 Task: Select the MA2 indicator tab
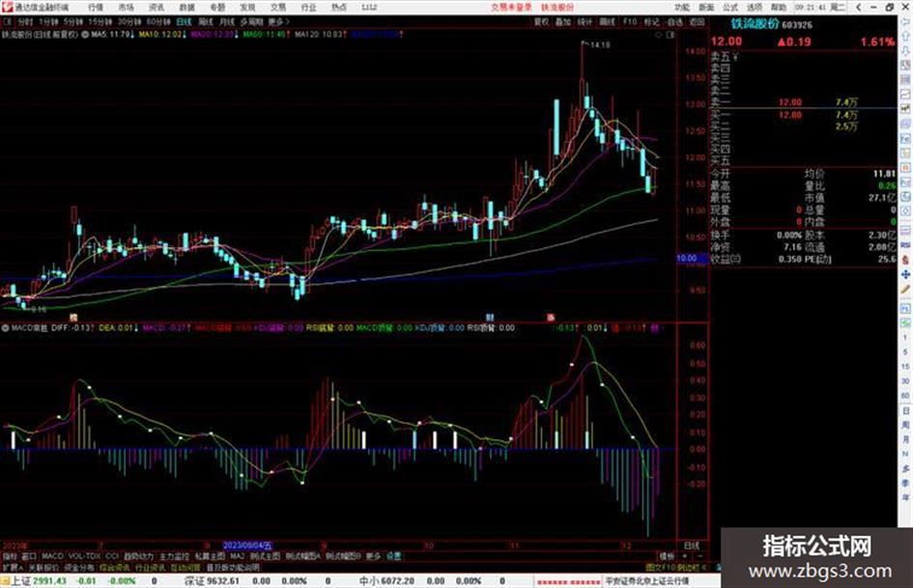237,556
